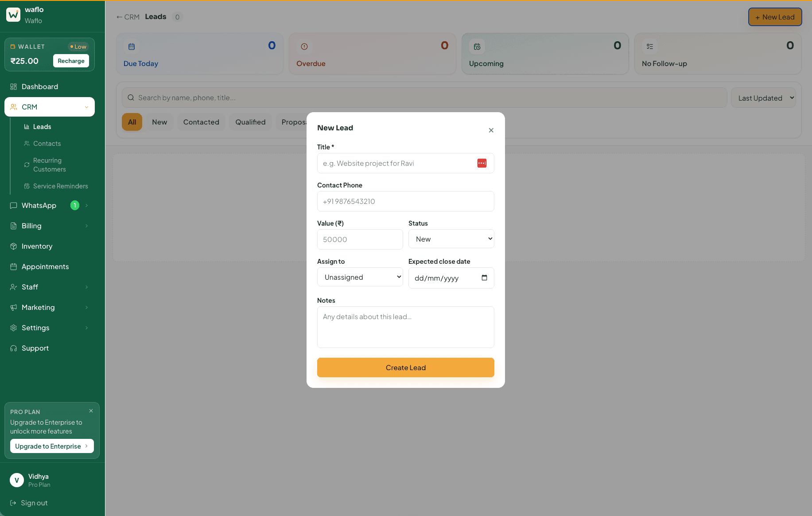Click the Expected close date field
The image size is (812, 516).
(x=451, y=278)
